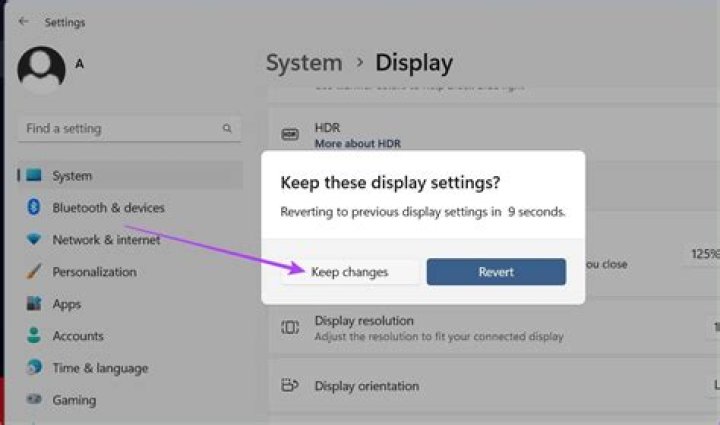720x425 pixels.
Task: Click the user name A
Action: [79, 64]
